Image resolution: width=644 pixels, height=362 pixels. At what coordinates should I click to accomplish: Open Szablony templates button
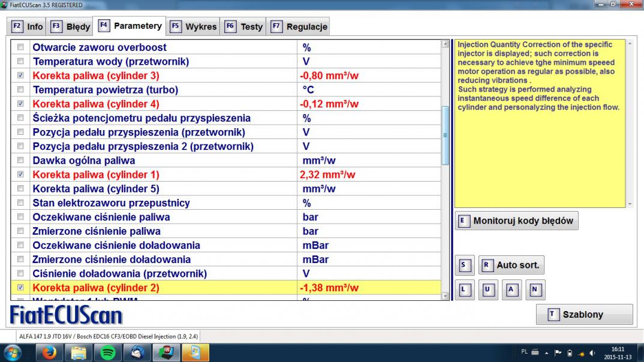pyautogui.click(x=583, y=315)
